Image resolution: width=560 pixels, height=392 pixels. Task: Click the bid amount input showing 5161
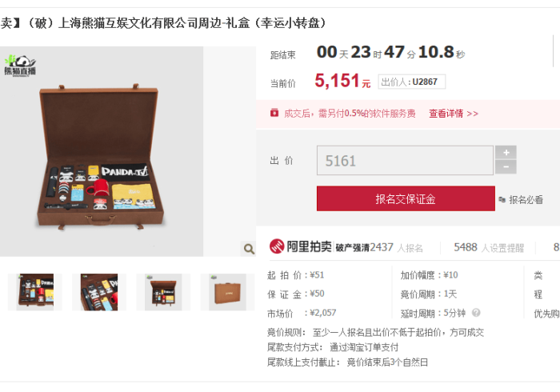tap(405, 160)
